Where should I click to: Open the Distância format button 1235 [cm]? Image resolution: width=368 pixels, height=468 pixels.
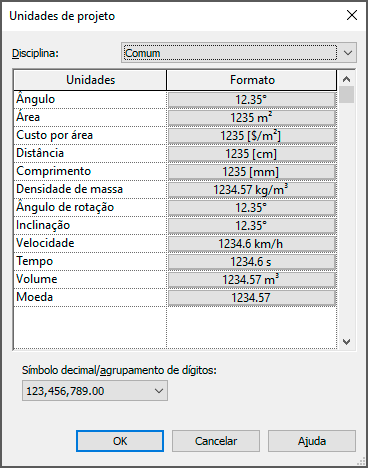coord(252,154)
